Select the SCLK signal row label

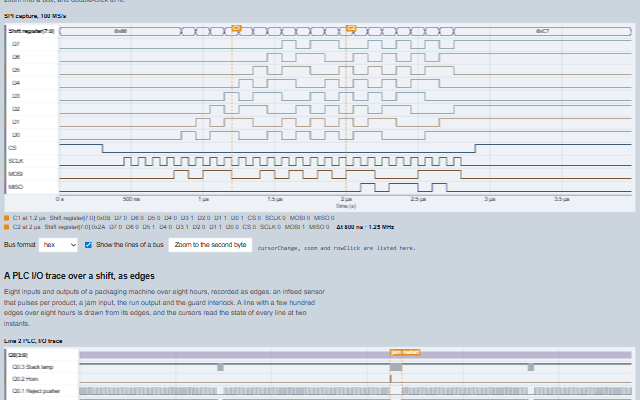pyautogui.click(x=16, y=161)
